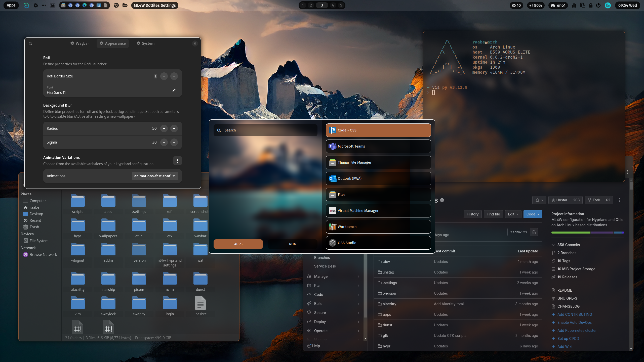The width and height of the screenshot is (644, 362).
Task: Open the Edge browser icon in the taskbar group
Action: pyautogui.click(x=84, y=5)
